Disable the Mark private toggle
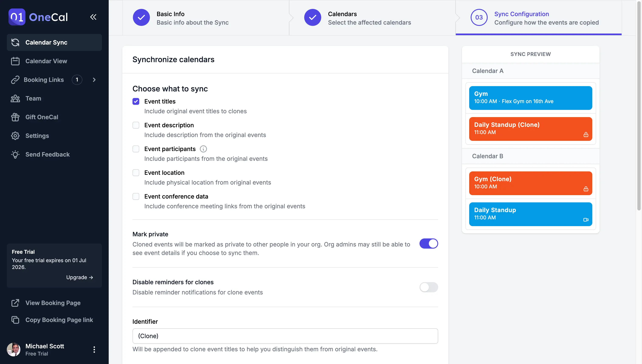642x364 pixels. [x=429, y=244]
